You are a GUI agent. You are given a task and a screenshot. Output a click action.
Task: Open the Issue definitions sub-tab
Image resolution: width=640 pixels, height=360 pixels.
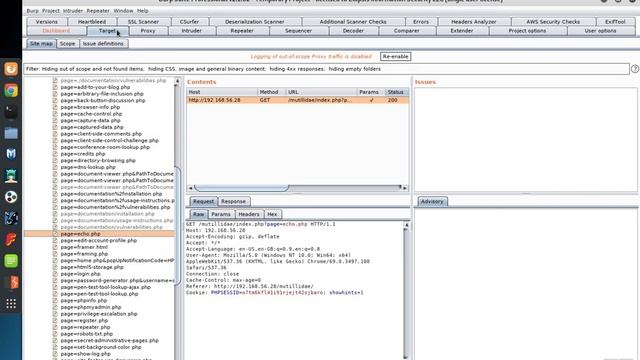tap(103, 44)
